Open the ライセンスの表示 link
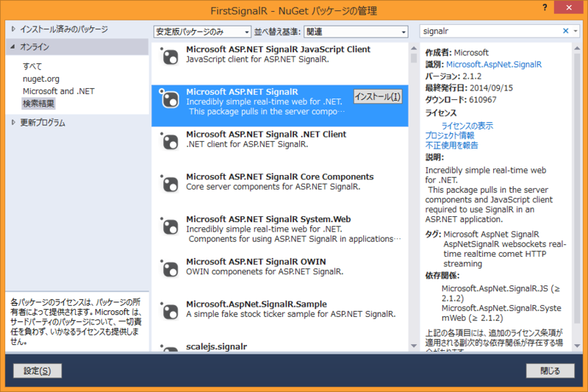This screenshot has width=588, height=392. coord(467,126)
